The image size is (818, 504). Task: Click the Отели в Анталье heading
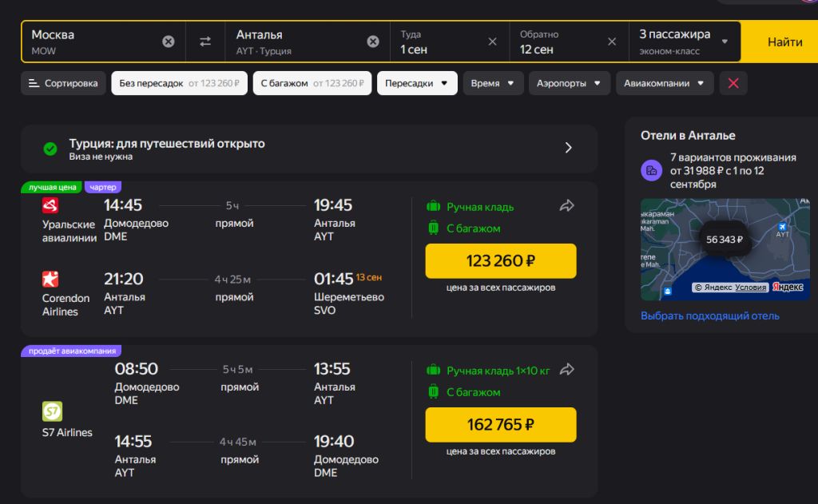point(688,136)
